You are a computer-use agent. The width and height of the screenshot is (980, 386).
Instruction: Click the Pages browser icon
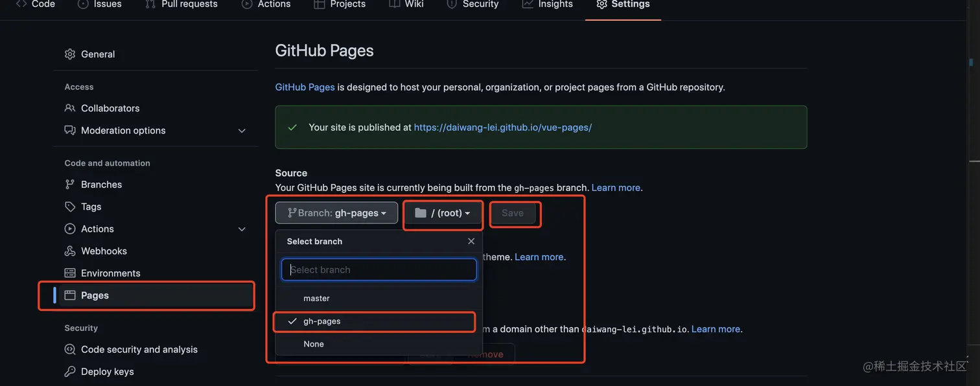(70, 295)
